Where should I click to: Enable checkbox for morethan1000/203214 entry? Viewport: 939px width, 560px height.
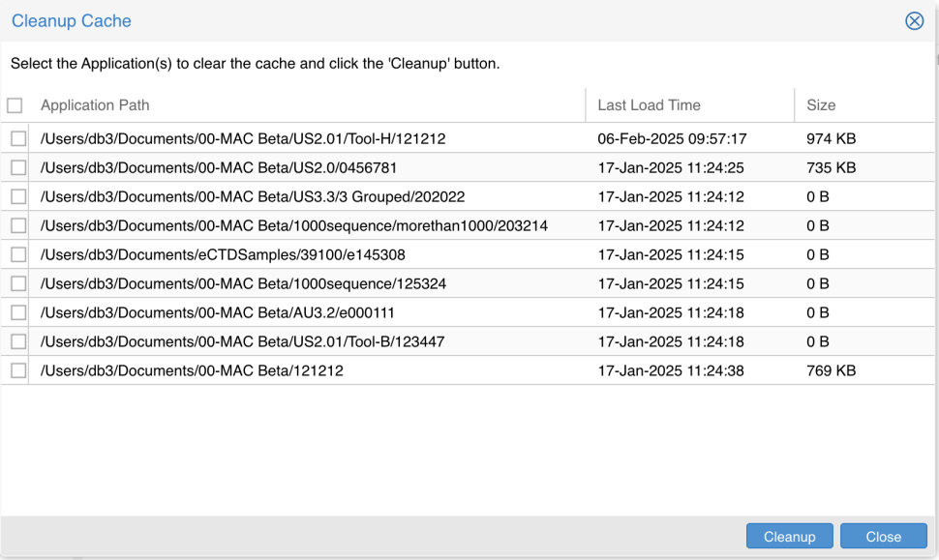pos(18,225)
